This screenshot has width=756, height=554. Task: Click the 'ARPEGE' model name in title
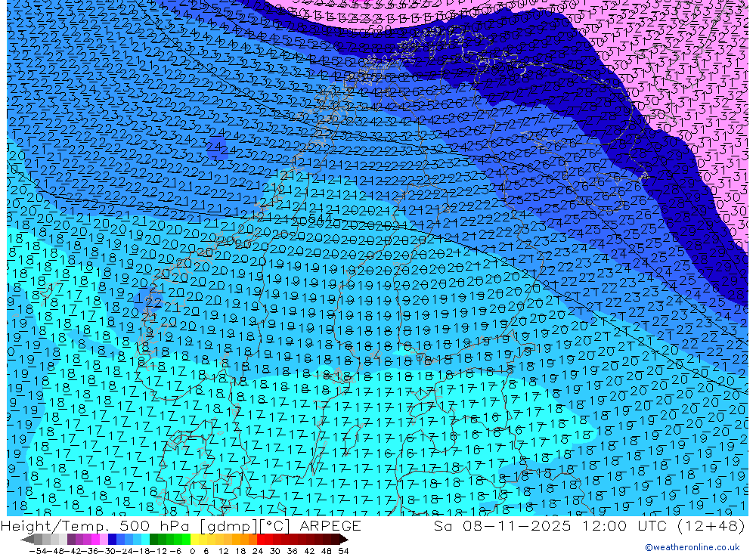(x=330, y=525)
